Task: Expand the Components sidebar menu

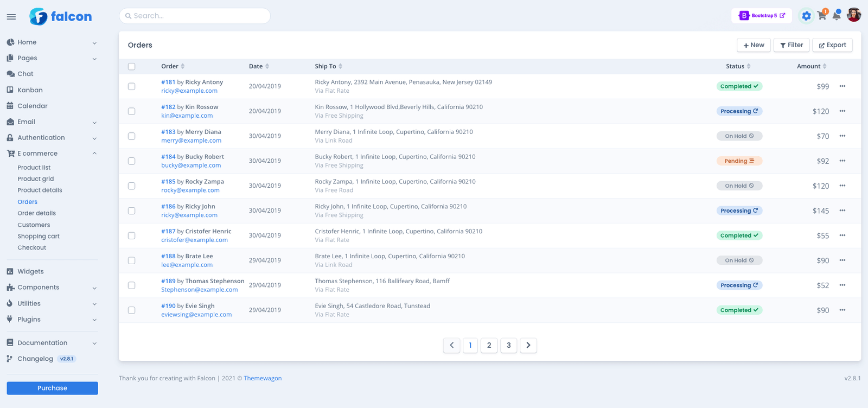Action: 52,288
